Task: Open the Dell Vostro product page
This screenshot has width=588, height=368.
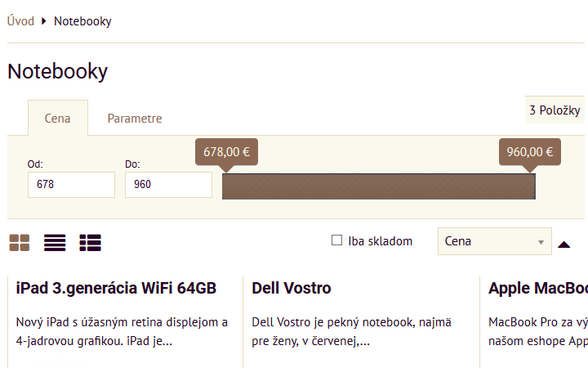Action: pyautogui.click(x=292, y=288)
